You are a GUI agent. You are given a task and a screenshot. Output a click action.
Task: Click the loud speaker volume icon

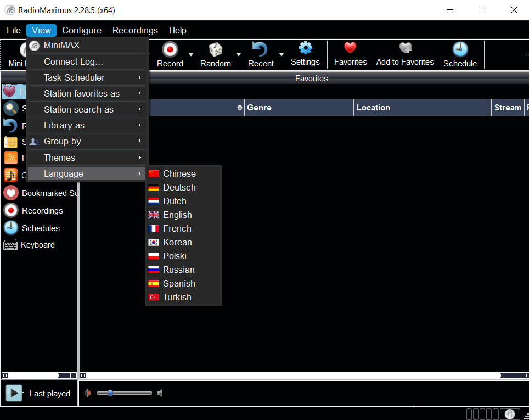coord(87,393)
